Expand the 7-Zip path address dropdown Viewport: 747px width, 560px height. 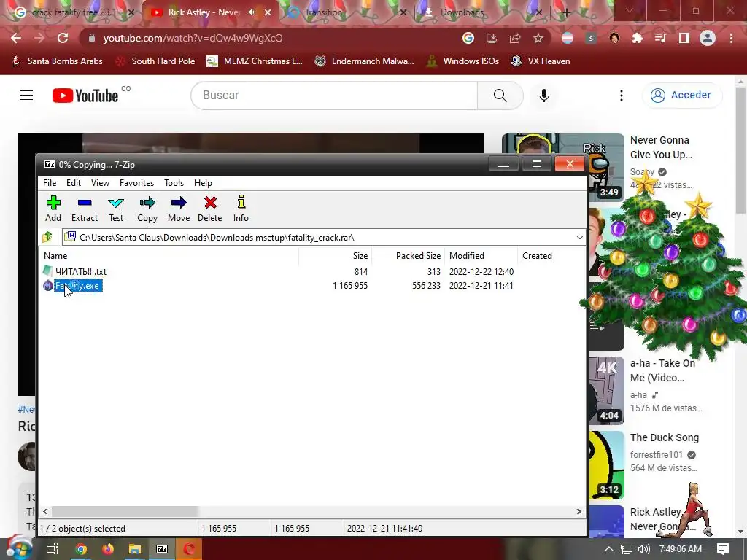click(579, 237)
